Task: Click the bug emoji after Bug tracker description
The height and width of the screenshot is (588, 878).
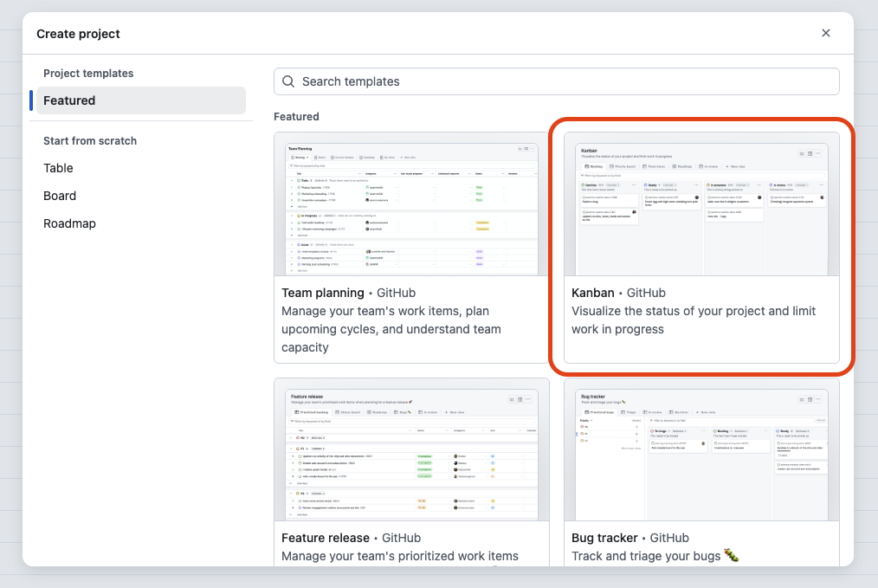Action: [x=732, y=555]
